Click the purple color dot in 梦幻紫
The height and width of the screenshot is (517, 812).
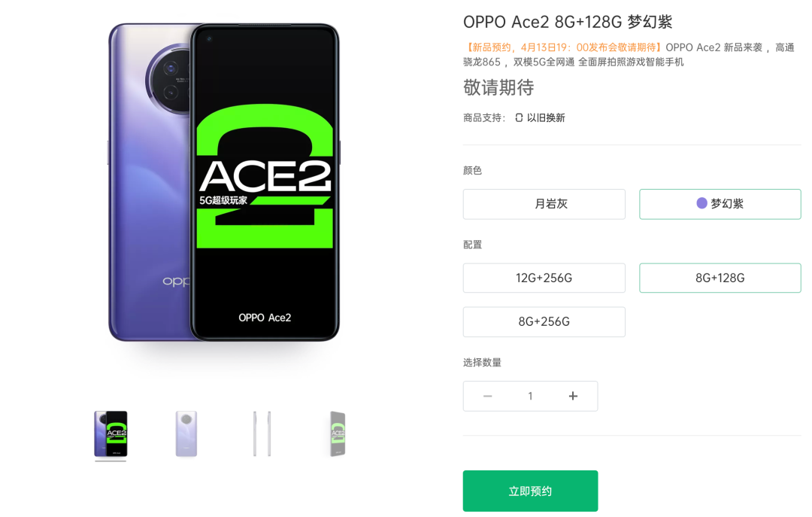coord(701,203)
